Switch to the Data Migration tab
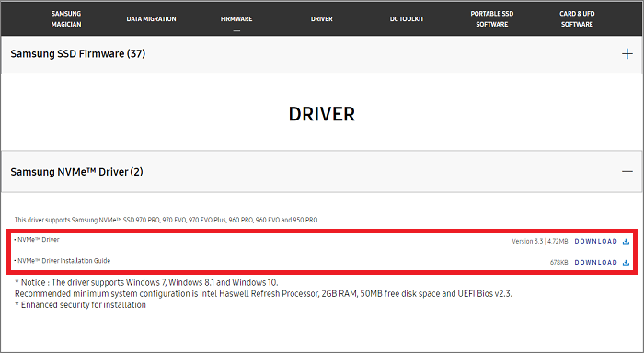 (151, 19)
